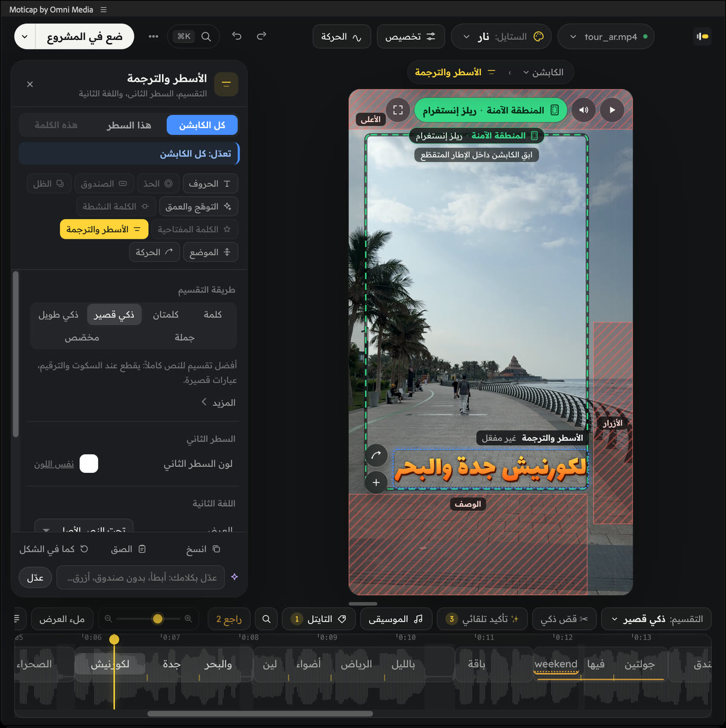726x728 pixels.
Task: Open the الكلمة المفتاحية section
Action: (194, 229)
